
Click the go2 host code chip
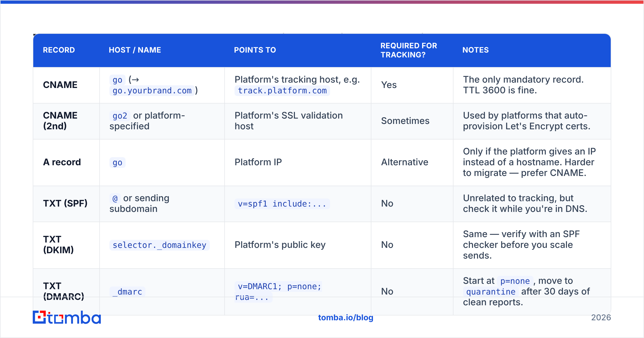[x=120, y=116]
